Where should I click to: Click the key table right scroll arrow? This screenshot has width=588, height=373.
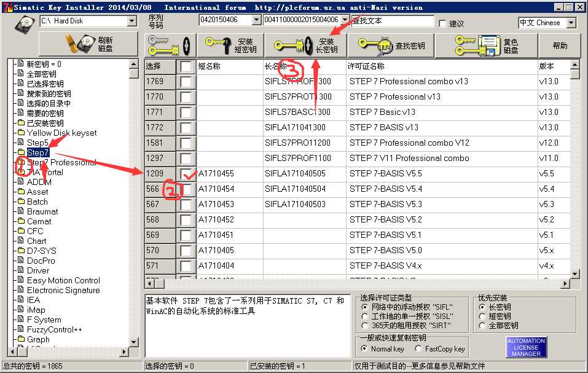[565, 284]
